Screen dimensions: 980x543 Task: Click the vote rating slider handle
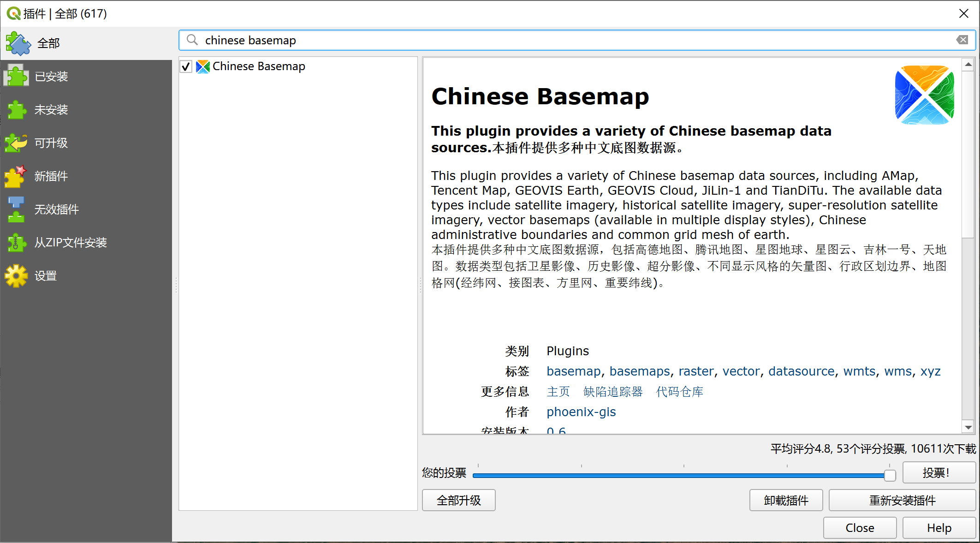(x=890, y=475)
